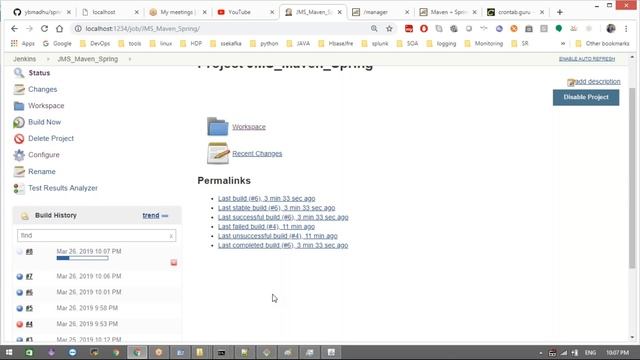Click Jenkins in the breadcrumb
The image size is (640, 360).
(24, 59)
